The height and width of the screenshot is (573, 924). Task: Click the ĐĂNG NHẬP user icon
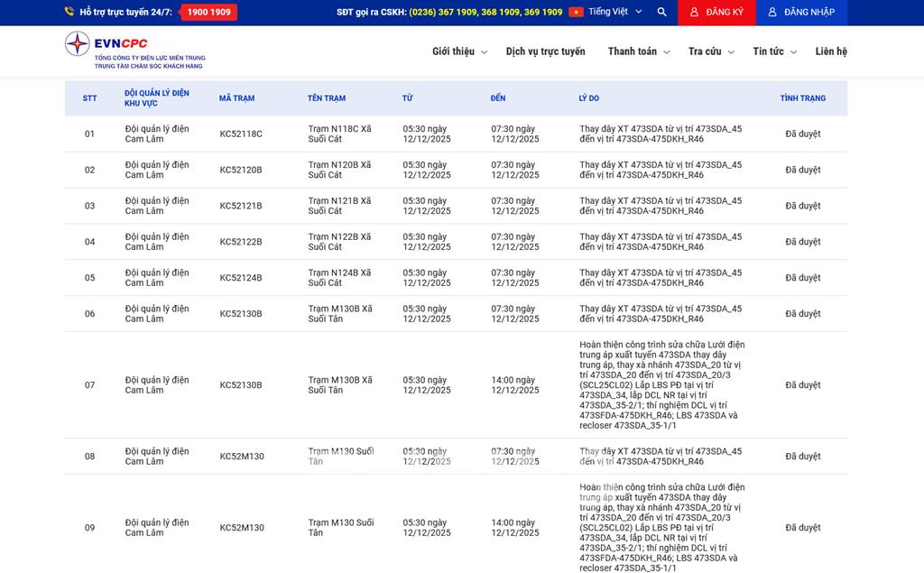pyautogui.click(x=772, y=13)
